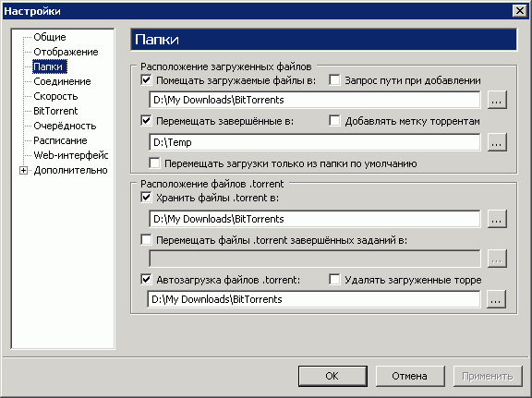Viewport: 532px width, 398px height.
Task: Click the D:\Temp path input field
Action: tap(315, 142)
